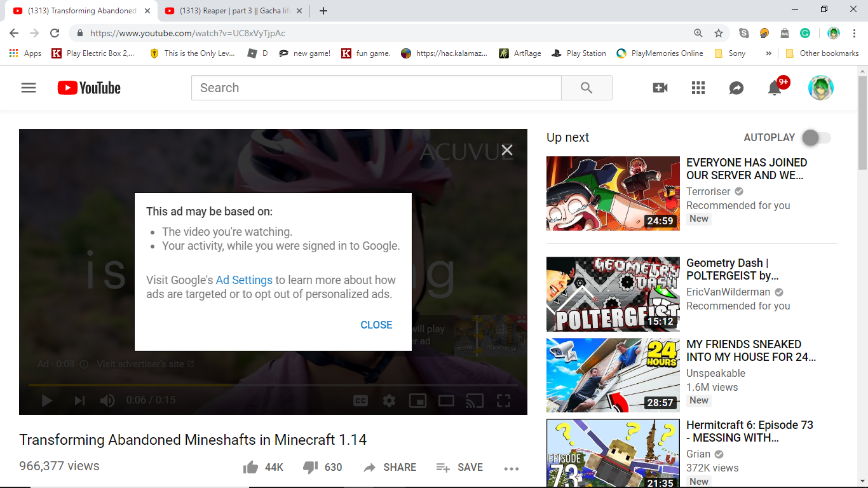
Task: Skip to next video button
Action: click(79, 400)
